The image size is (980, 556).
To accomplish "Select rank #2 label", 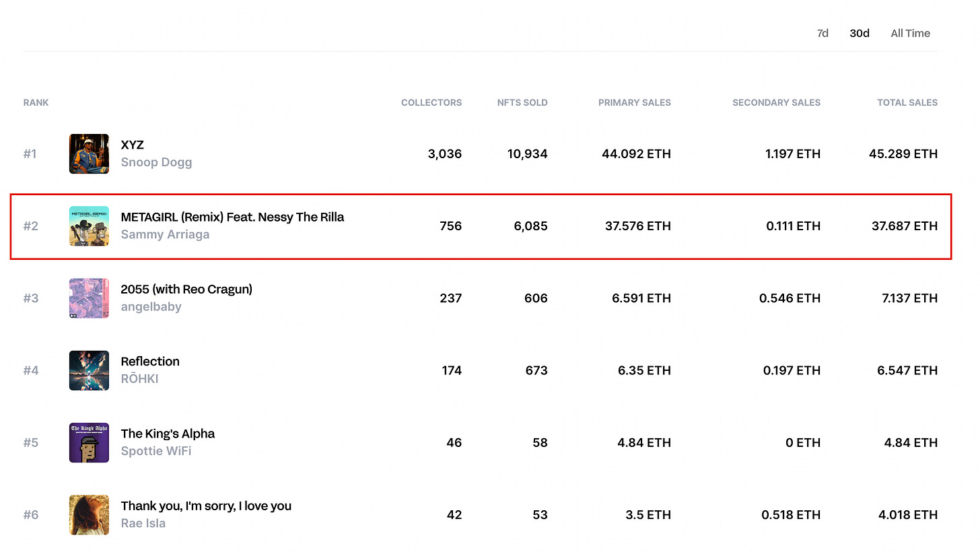I will [x=31, y=226].
